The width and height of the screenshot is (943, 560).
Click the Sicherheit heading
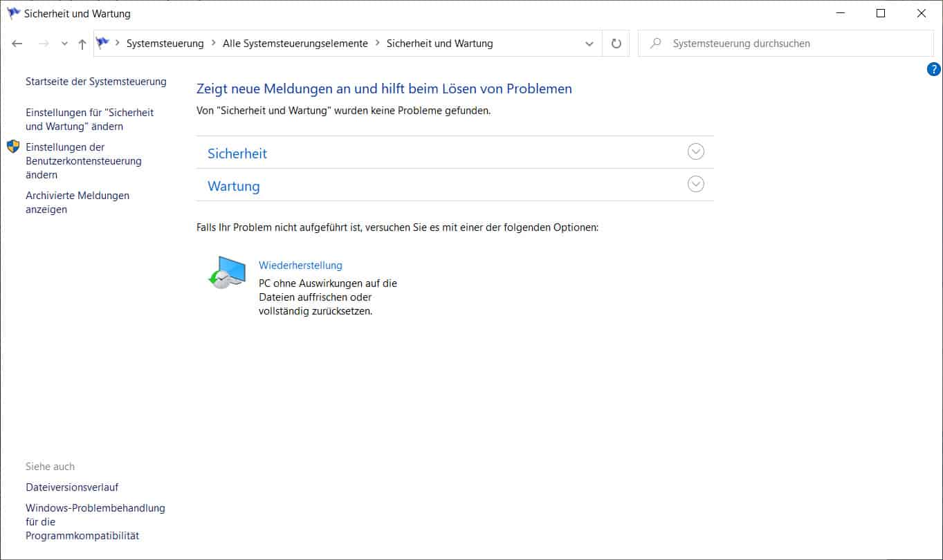(x=237, y=153)
